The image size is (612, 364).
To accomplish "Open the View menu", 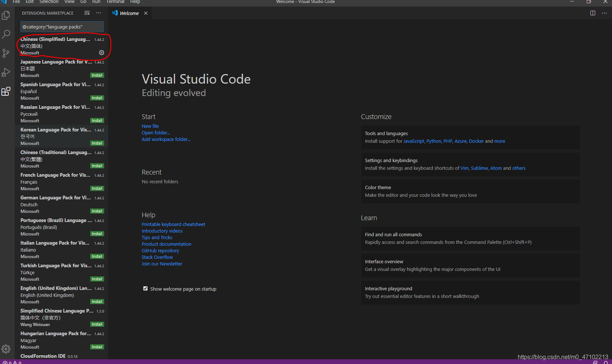I will point(69,2).
